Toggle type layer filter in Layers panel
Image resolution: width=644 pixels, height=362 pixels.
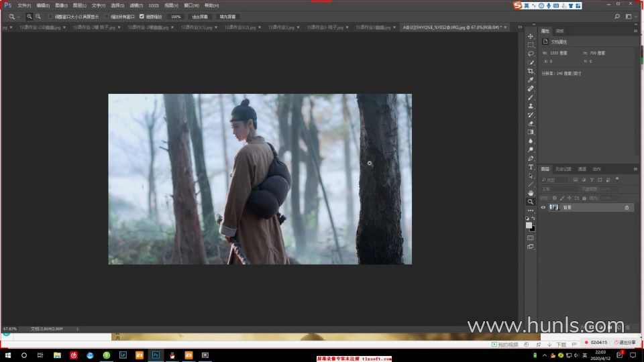click(x=592, y=180)
